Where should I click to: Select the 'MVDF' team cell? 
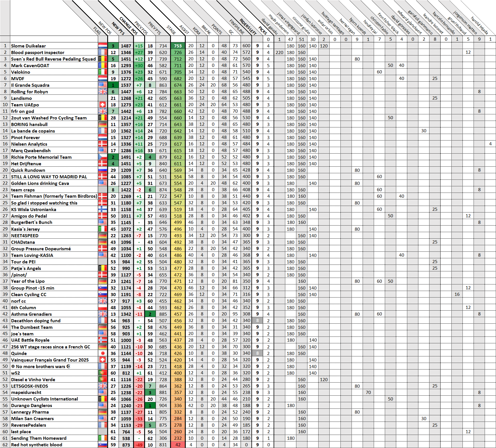(x=18, y=79)
